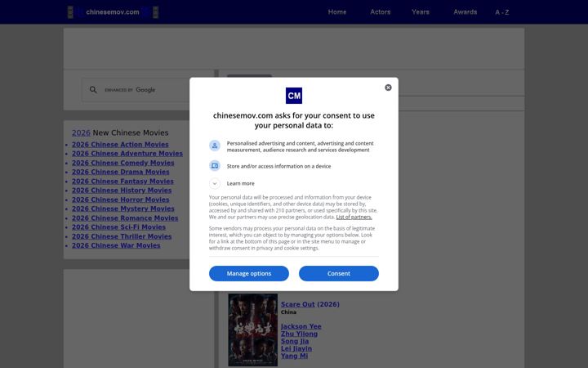Click the 'Store and/or access information' text
This screenshot has width=588, height=368.
pyautogui.click(x=278, y=166)
